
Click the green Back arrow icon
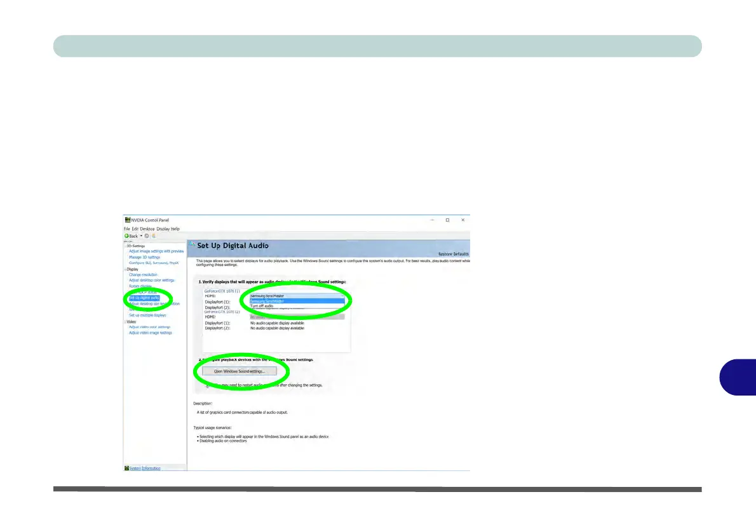[x=127, y=236]
